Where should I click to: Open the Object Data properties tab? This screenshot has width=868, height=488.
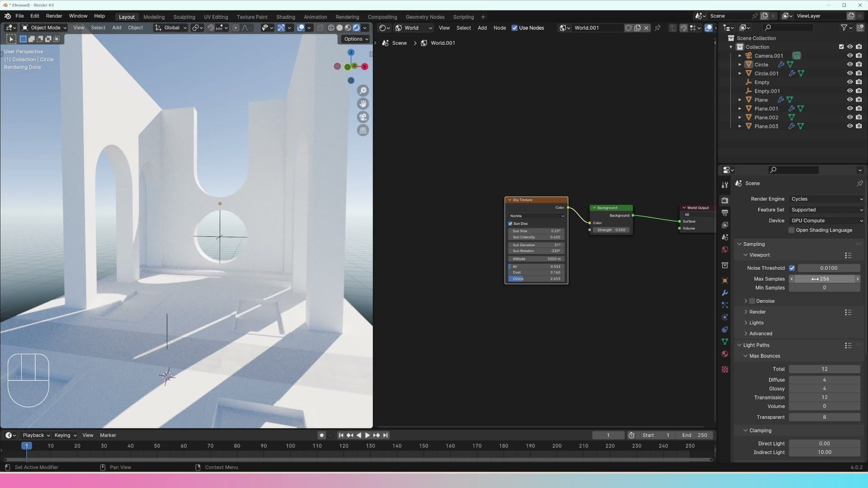(725, 342)
